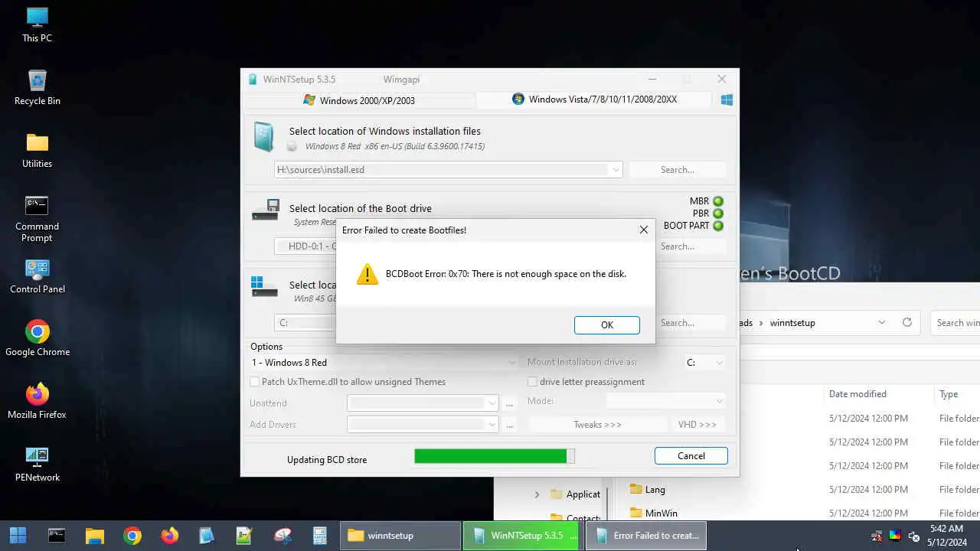Click the volume icon in system tray

[x=914, y=536]
